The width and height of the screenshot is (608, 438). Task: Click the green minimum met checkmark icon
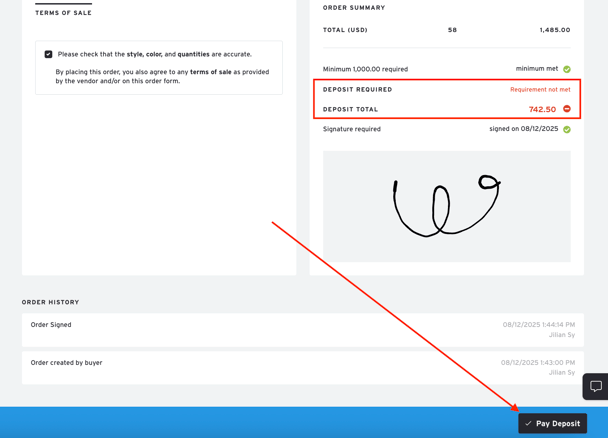tap(567, 69)
